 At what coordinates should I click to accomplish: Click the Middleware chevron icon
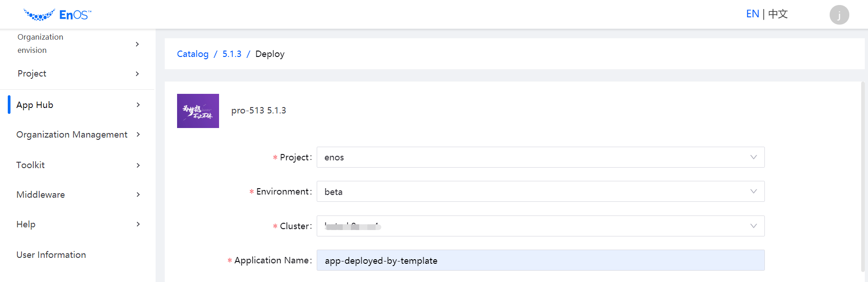pos(138,195)
